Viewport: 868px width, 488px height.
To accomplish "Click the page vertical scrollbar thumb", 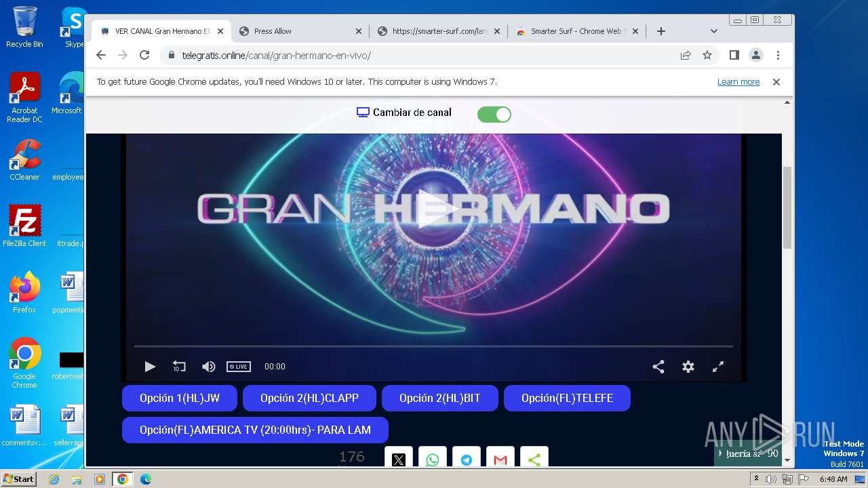I will tap(787, 207).
